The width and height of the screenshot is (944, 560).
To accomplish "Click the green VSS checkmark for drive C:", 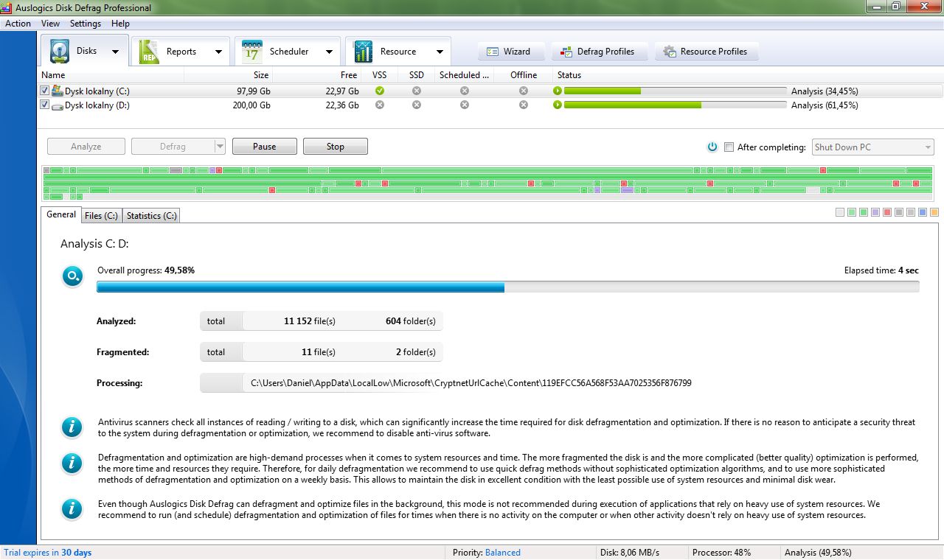I will (380, 91).
